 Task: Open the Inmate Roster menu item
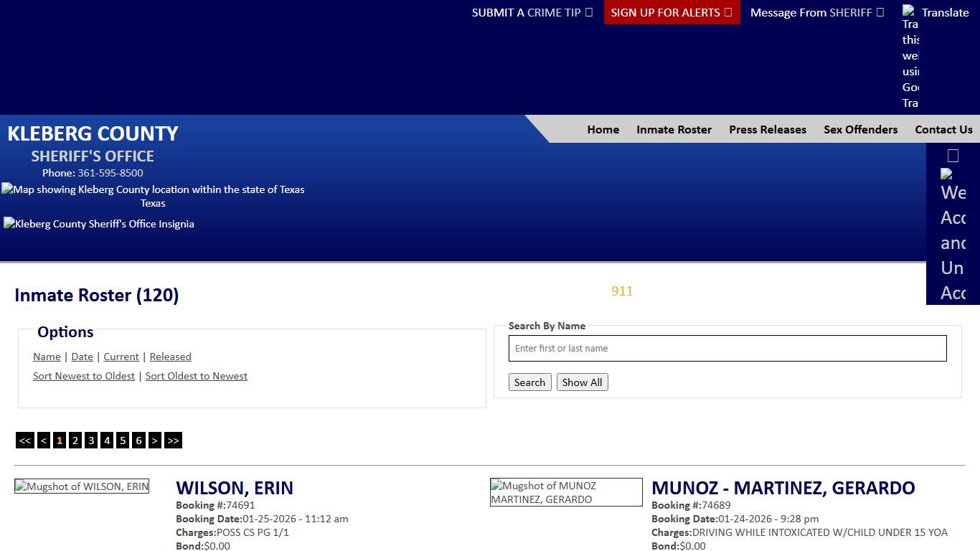point(674,129)
